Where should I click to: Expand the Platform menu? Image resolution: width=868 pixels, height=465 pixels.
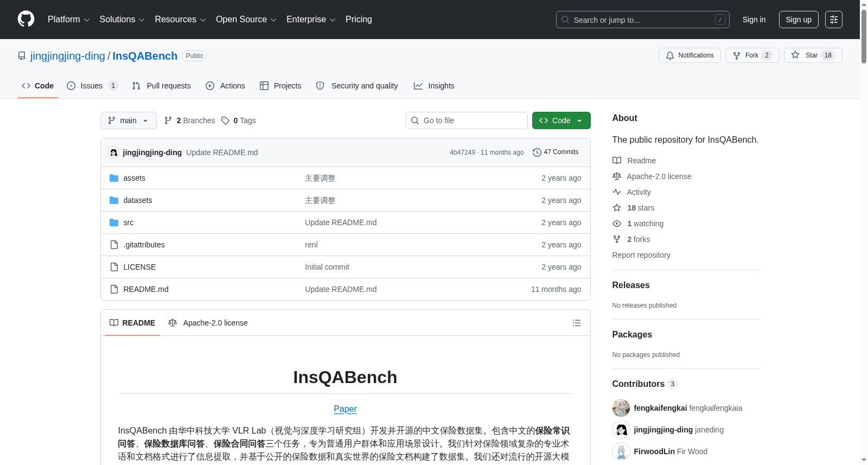[69, 20]
